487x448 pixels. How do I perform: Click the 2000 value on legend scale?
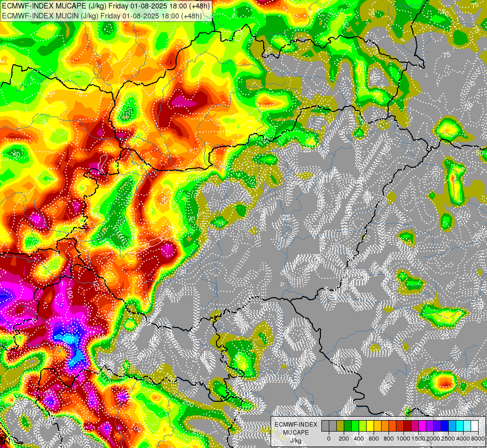433,439
